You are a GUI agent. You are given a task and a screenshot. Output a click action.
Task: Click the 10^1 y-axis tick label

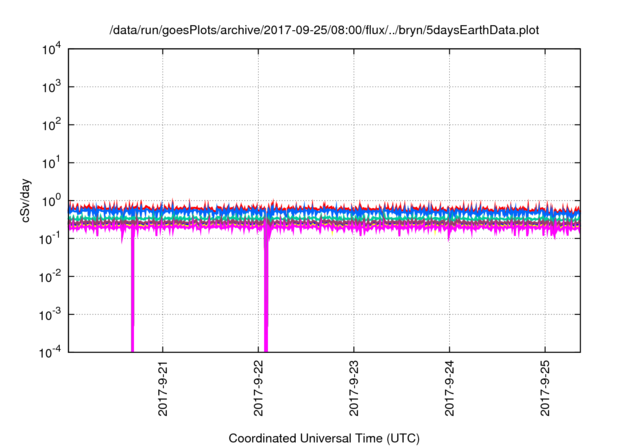pos(51,163)
